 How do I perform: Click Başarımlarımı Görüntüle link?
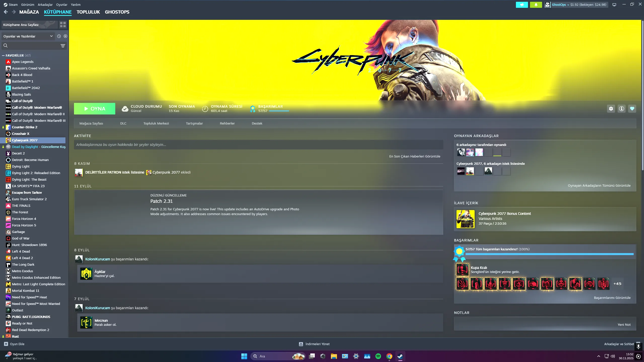pyautogui.click(x=612, y=298)
